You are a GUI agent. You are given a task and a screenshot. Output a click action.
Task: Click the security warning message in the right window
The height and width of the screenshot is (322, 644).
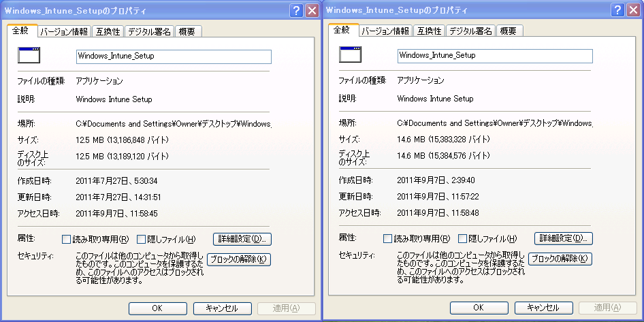pyautogui.click(x=462, y=267)
